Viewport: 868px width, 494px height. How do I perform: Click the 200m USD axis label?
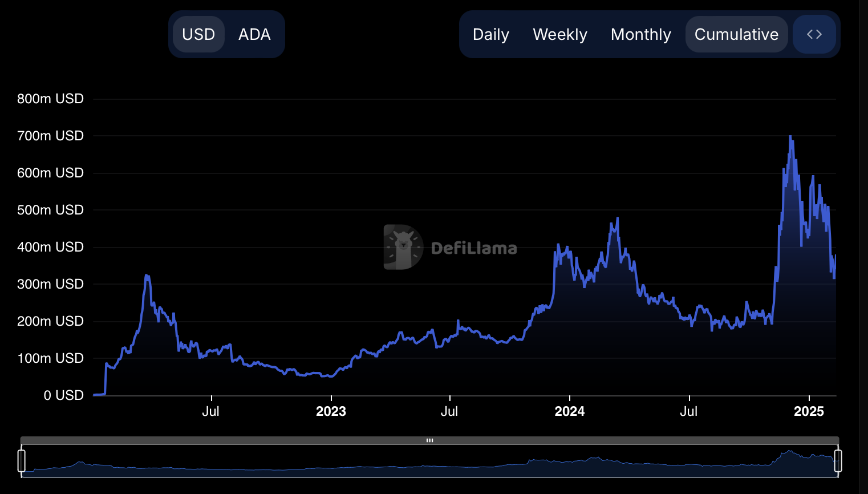[50, 321]
